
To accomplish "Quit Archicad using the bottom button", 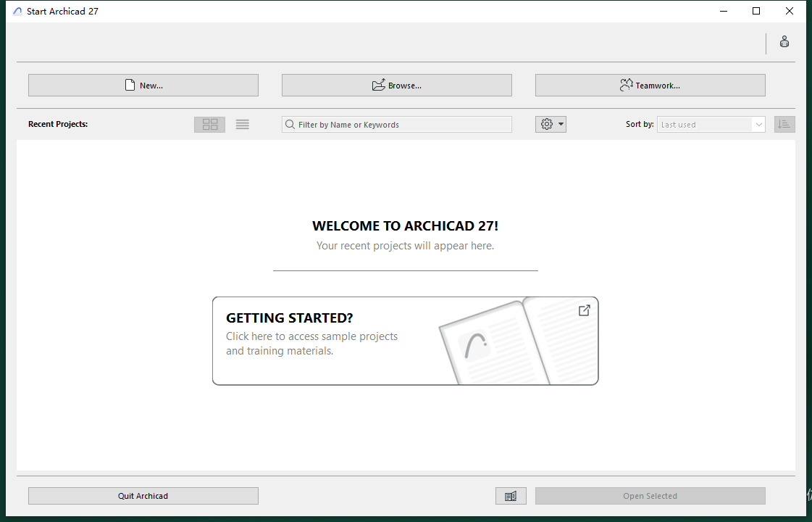I will [x=143, y=495].
